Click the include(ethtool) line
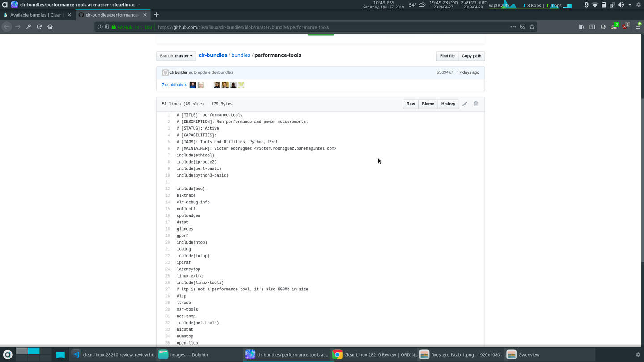This screenshot has width=644, height=362. 195,155
